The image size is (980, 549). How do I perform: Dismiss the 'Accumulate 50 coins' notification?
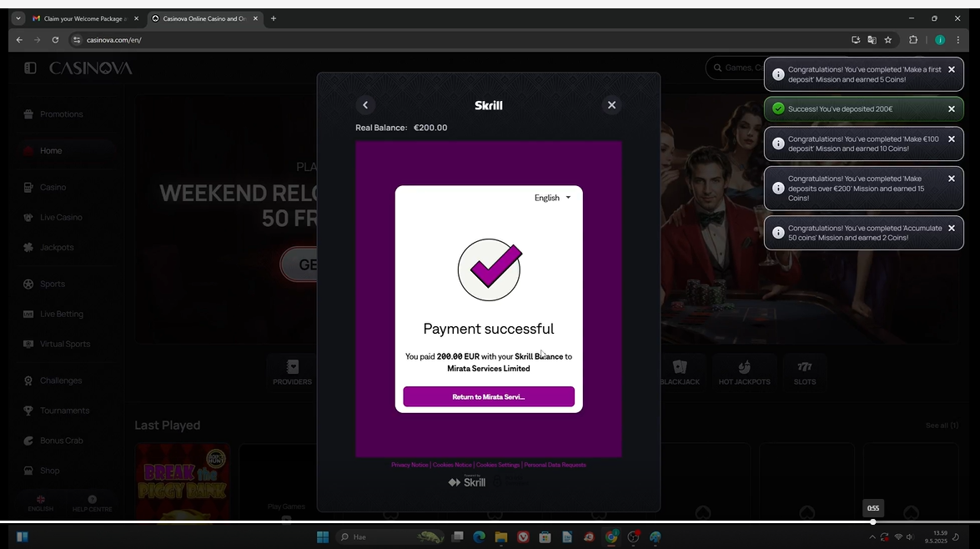952,229
